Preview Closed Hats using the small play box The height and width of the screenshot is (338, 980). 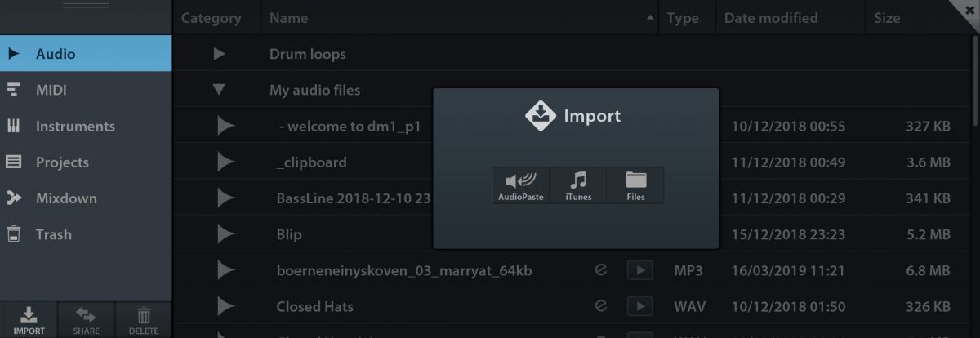pyautogui.click(x=640, y=306)
